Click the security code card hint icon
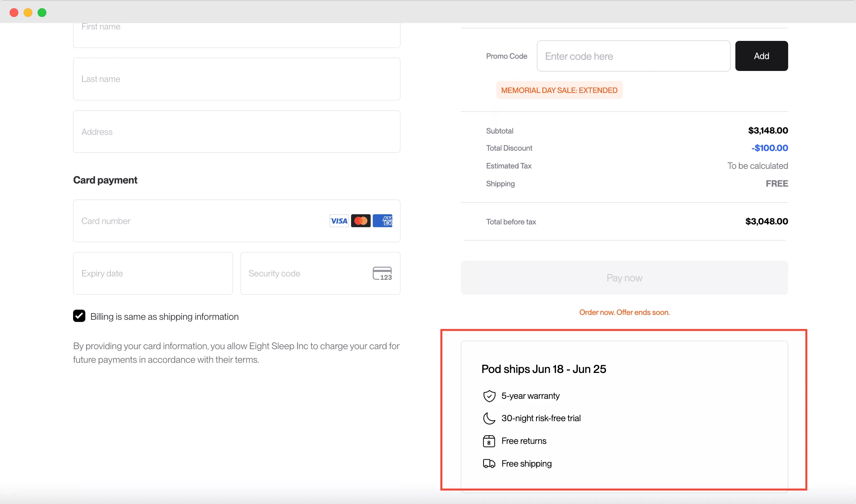Viewport: 856px width, 504px height. point(382,273)
